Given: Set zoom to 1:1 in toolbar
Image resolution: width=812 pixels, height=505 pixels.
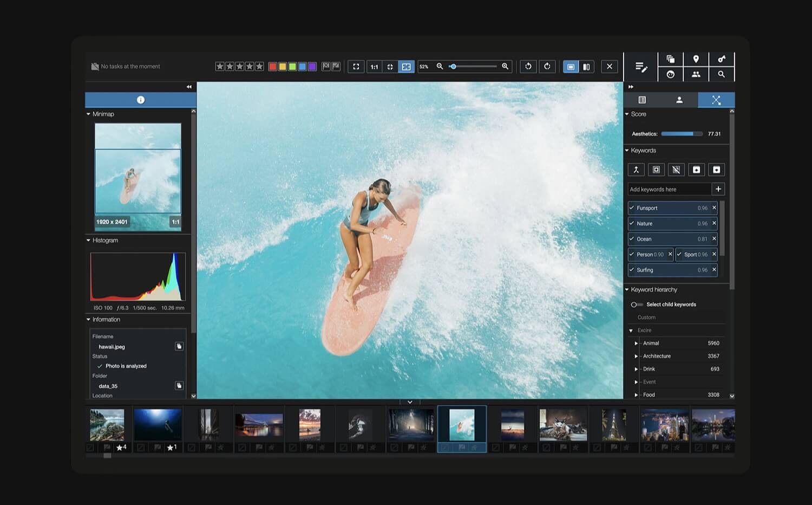Looking at the screenshot, I should click(x=374, y=67).
